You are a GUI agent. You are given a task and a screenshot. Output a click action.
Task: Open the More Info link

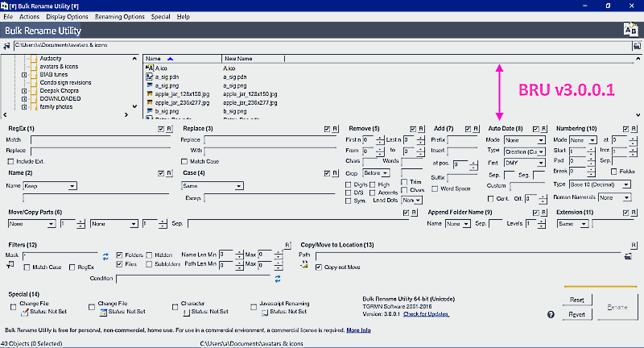click(358, 330)
